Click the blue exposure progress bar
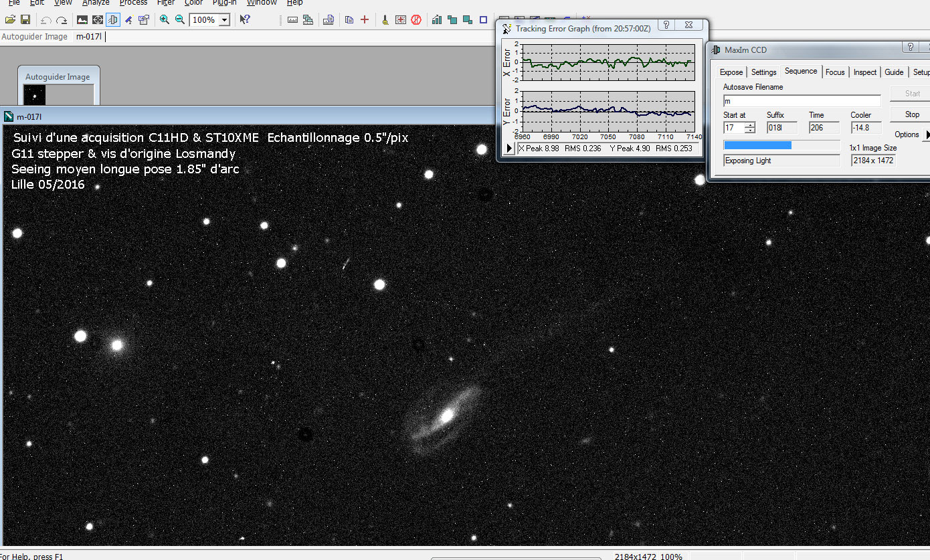Screen dimensions: 930x560 [x=758, y=145]
